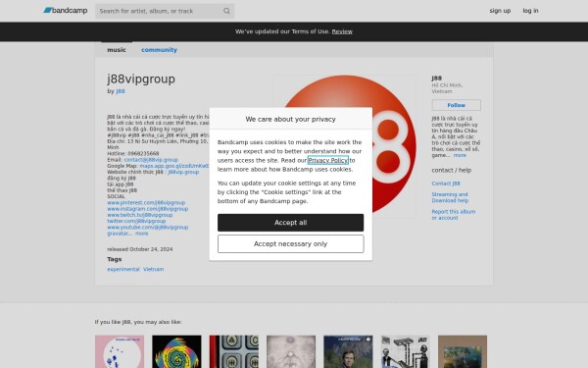This screenshot has height=368, width=588.
Task: Open the pink recommended album thumbnail
Action: [x=120, y=351]
